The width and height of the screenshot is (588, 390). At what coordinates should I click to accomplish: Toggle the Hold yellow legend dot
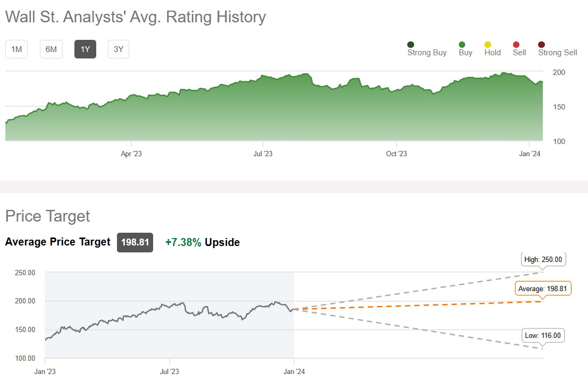[488, 45]
